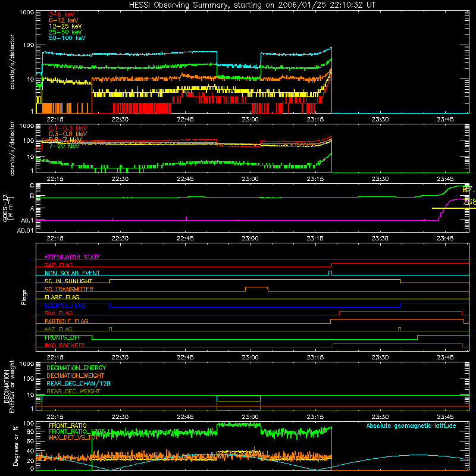476x476 pixels.
Task: Click the REAR_DEC_WEIGHT legend entry
Action: (x=73, y=392)
